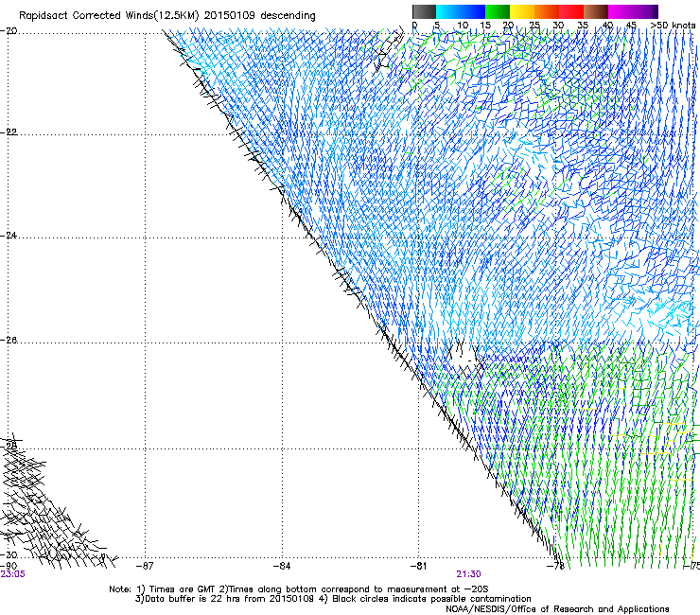Click the legend tick label '45'

coord(631,26)
